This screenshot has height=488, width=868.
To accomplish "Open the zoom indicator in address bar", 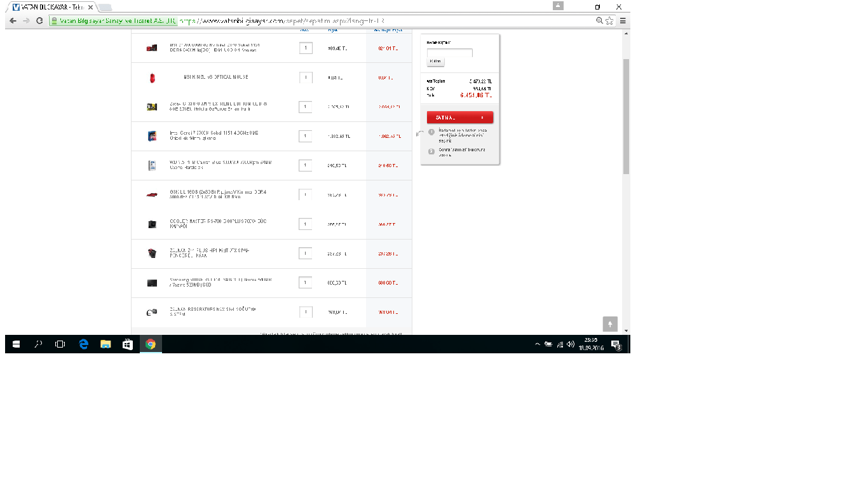I will 599,20.
